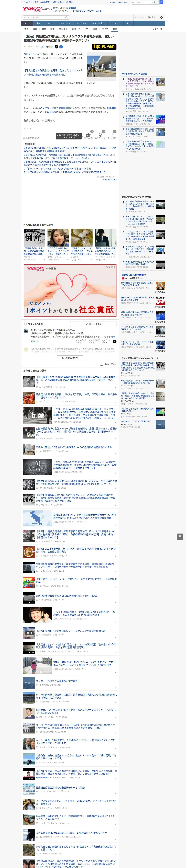Screen dimensions: 186x868
Task: Select the ランキング tab
Action: tap(115, 24)
